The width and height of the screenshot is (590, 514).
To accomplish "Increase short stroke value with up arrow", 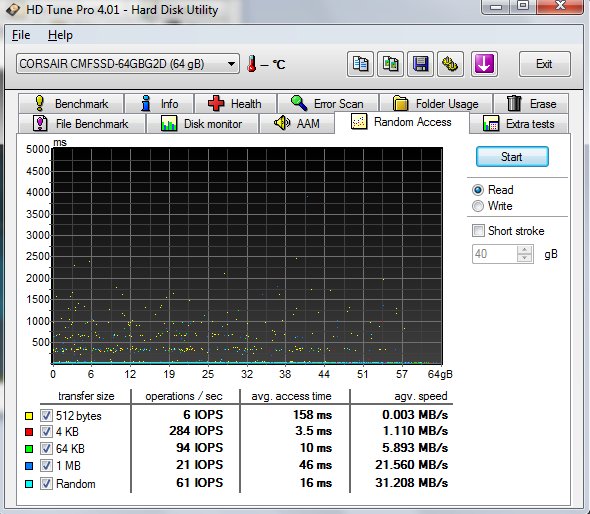I will [525, 250].
